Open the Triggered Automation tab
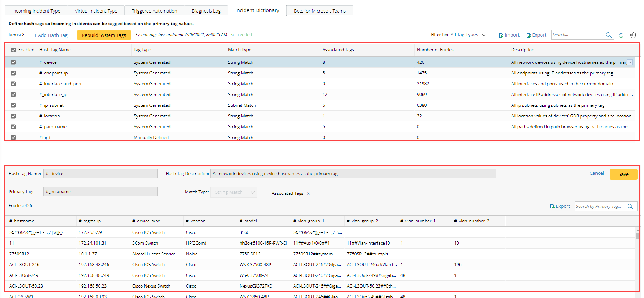Image resolution: width=644 pixels, height=298 pixels. pyautogui.click(x=154, y=11)
